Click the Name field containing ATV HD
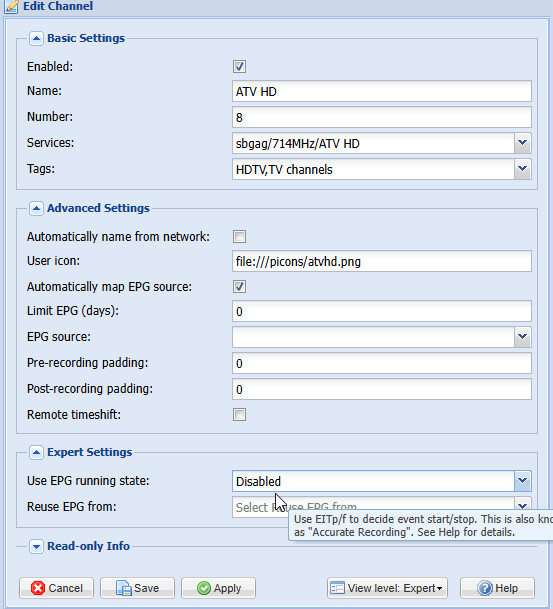Viewport: 553px width, 609px height. coord(382,91)
